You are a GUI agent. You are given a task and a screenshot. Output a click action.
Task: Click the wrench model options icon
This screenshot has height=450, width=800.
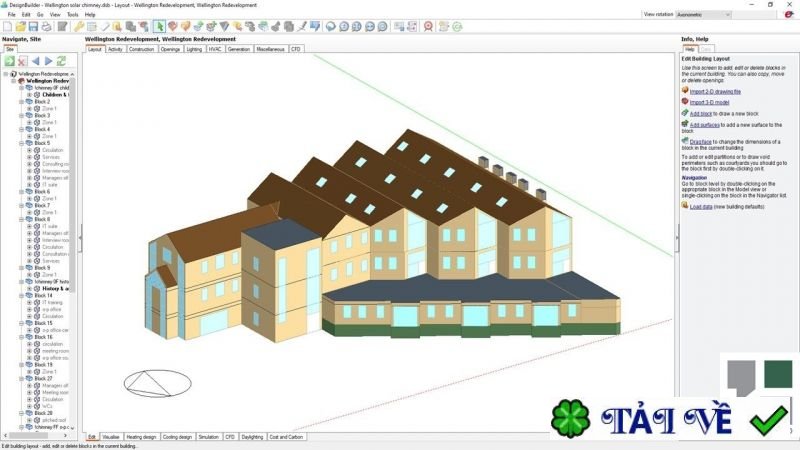point(79,26)
